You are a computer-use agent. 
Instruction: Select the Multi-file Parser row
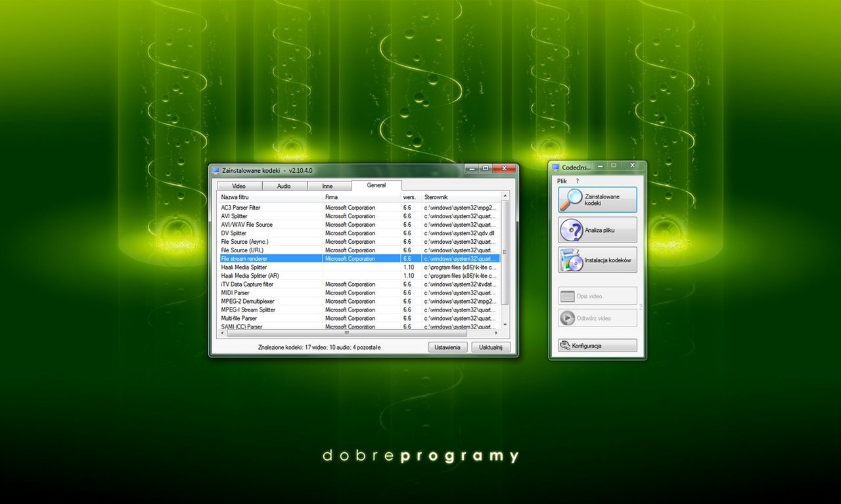pos(359,319)
